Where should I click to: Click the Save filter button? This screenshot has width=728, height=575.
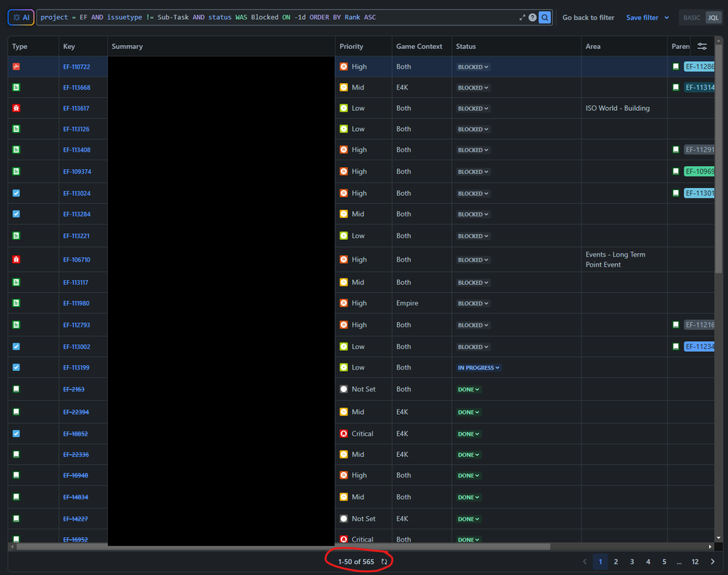[642, 17]
